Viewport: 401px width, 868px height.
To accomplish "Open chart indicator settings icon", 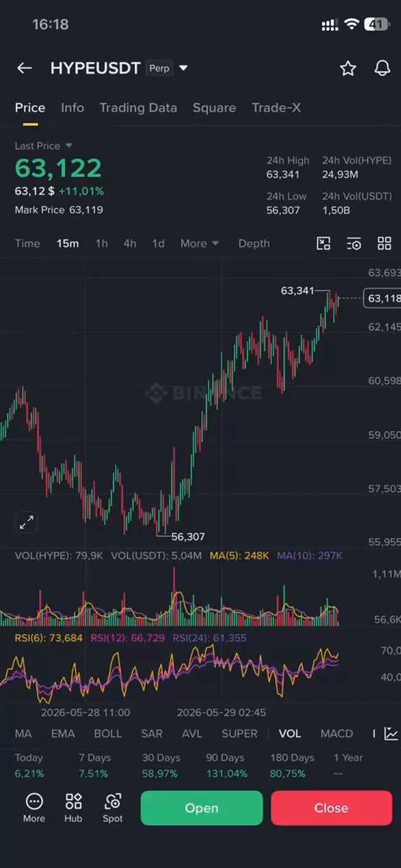I will click(354, 244).
